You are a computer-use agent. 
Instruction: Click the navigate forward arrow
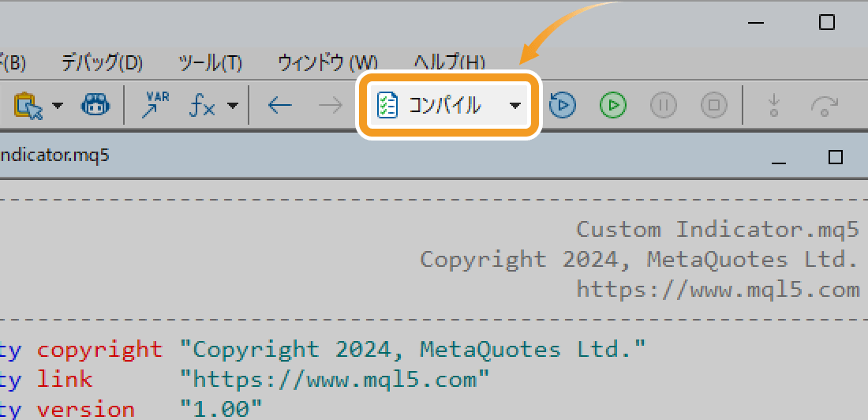pyautogui.click(x=331, y=105)
